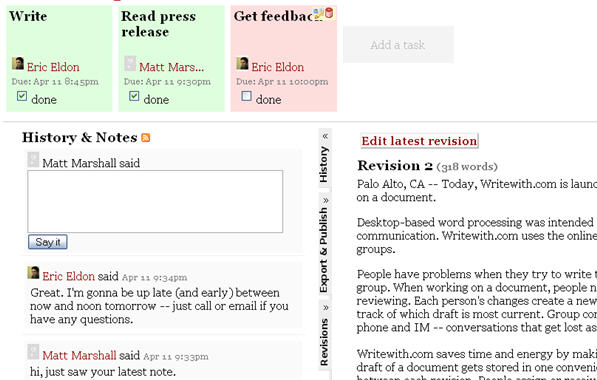Click Matt's placeholder avatar in Read press release task
This screenshot has width=597, height=380.
(x=130, y=64)
